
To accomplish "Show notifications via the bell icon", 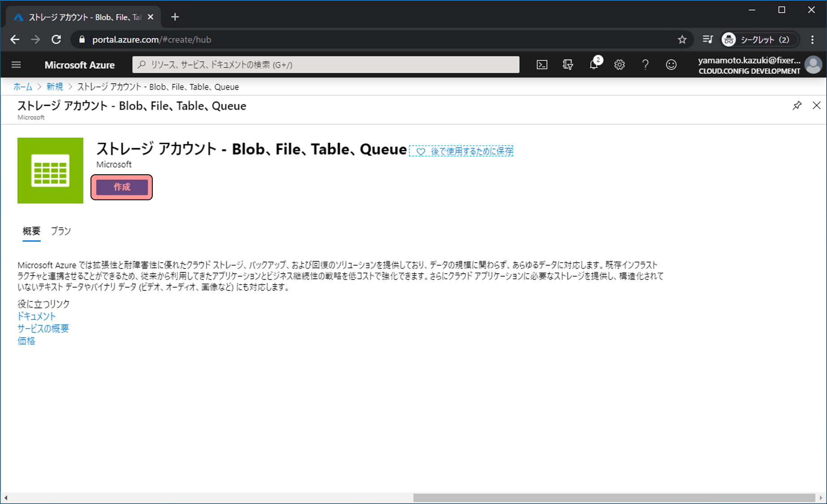I will point(594,65).
